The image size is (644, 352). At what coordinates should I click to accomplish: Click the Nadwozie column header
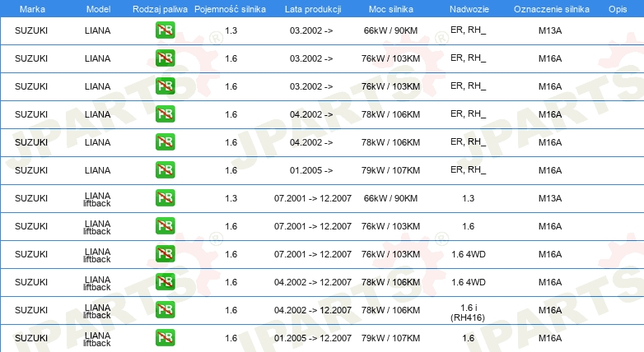(469, 9)
